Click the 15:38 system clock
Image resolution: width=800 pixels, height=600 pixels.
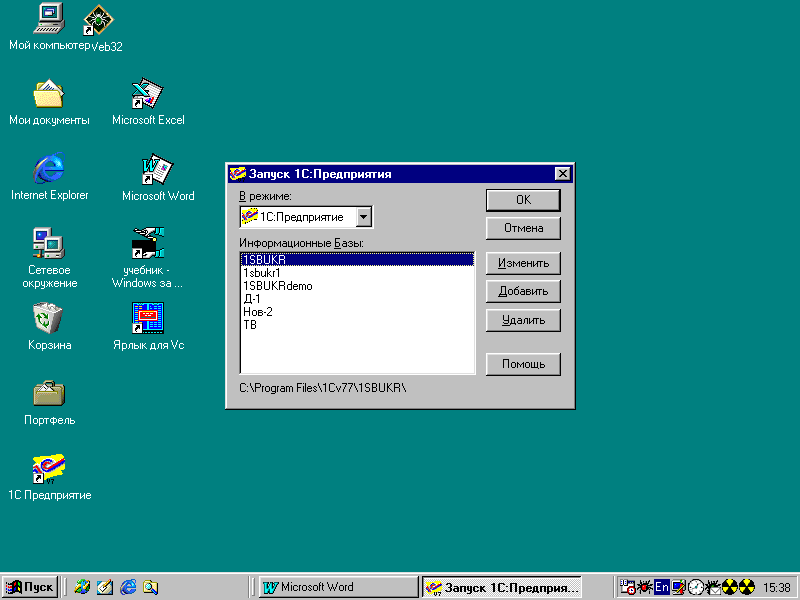(776, 587)
